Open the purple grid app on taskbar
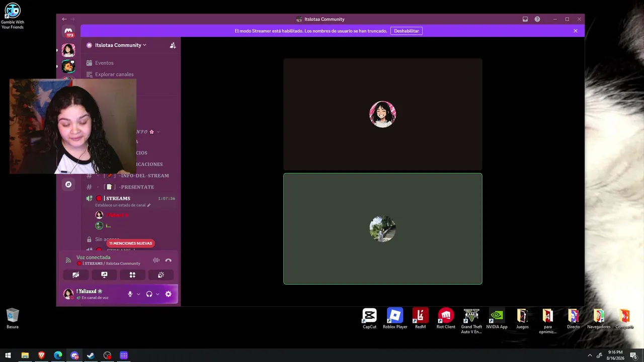This screenshot has width=644, height=362. pyautogui.click(x=124, y=355)
